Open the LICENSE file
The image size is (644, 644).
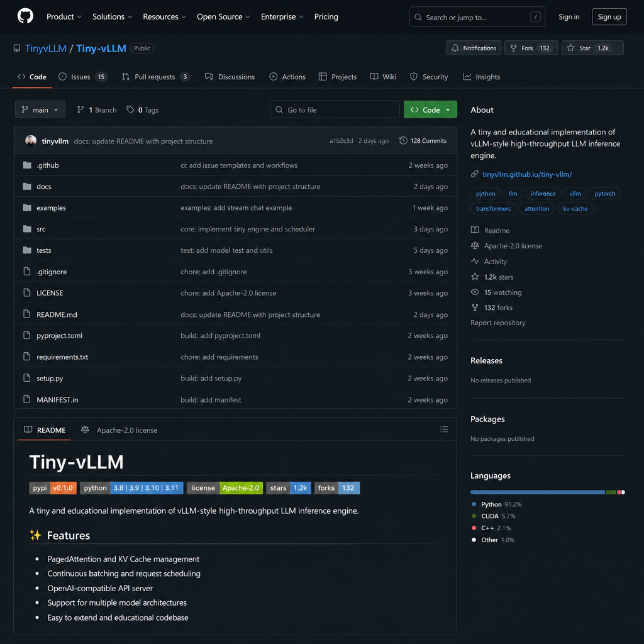(x=50, y=293)
